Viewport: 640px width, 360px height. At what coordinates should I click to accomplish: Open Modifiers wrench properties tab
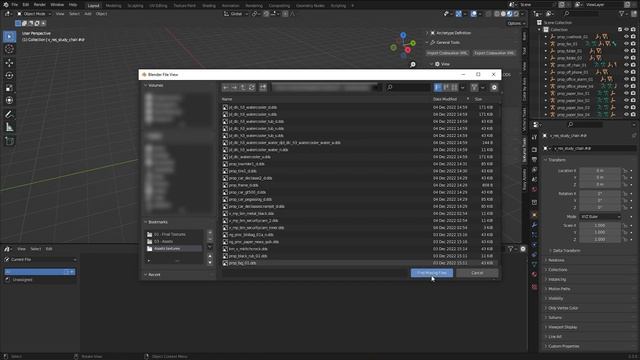[x=535, y=225]
